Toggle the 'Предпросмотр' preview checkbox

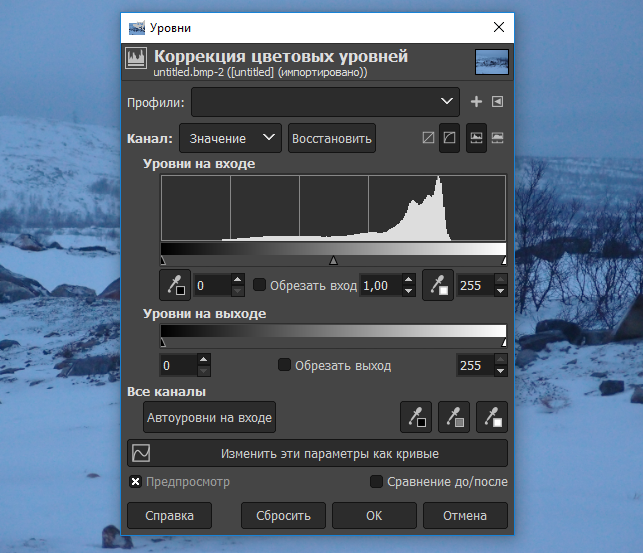coord(136,482)
